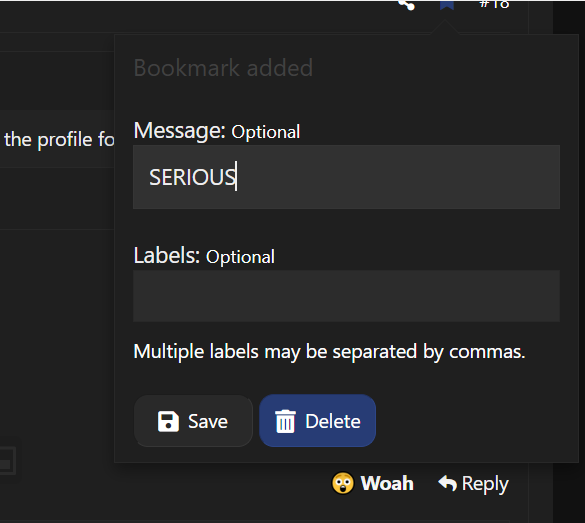Viewport: 585px width, 523px height.
Task: Click the hint about separating labels by commas
Action: (329, 352)
